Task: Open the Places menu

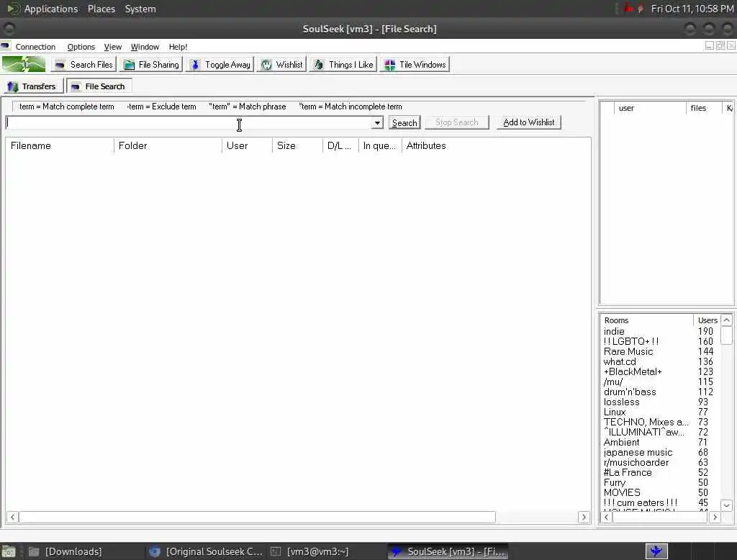Action: (101, 9)
